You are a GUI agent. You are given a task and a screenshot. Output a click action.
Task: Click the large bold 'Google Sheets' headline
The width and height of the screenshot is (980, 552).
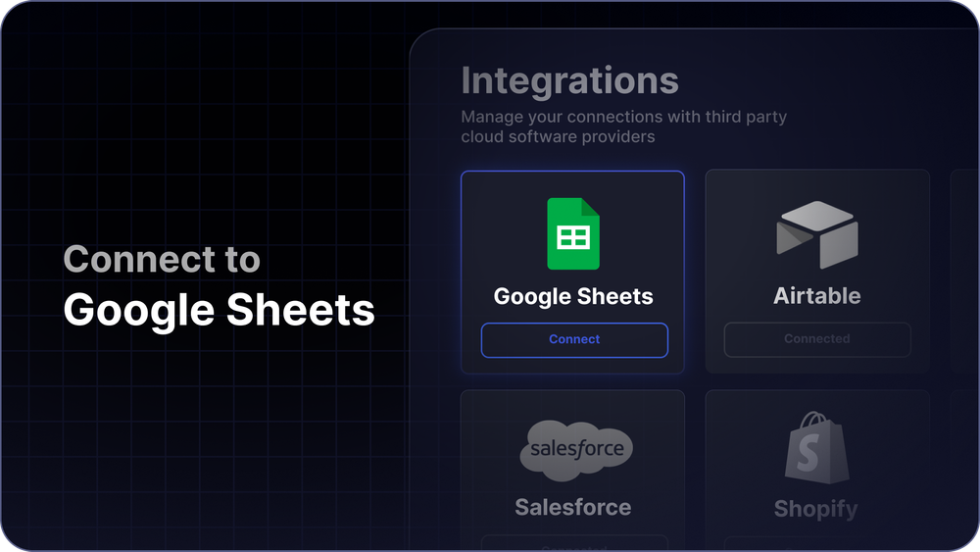pos(219,311)
